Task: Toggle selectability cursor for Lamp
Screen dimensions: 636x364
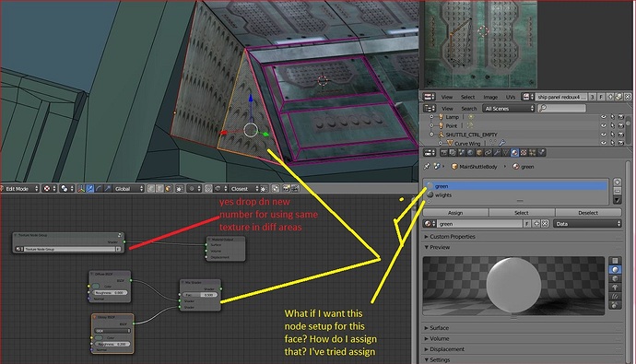Action: tap(612, 117)
